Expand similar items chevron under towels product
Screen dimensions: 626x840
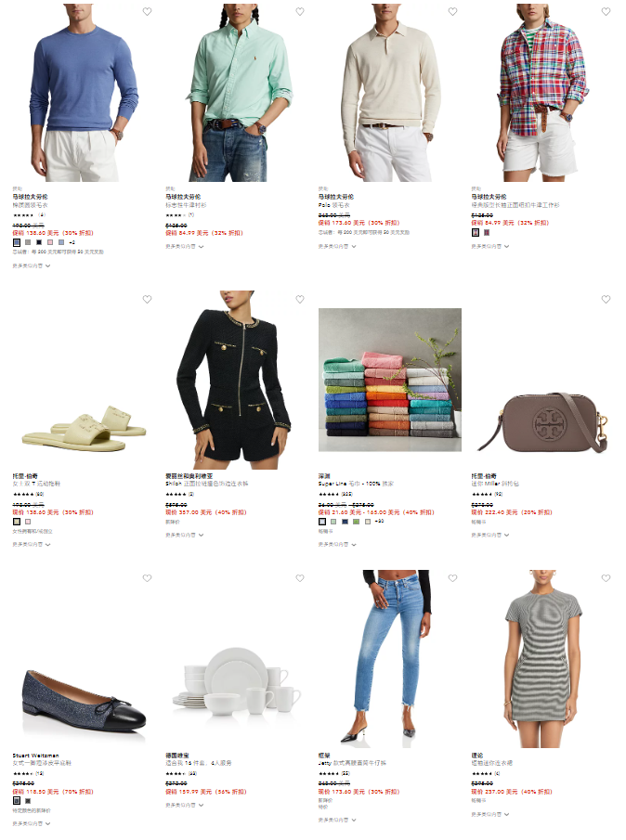[x=354, y=545]
